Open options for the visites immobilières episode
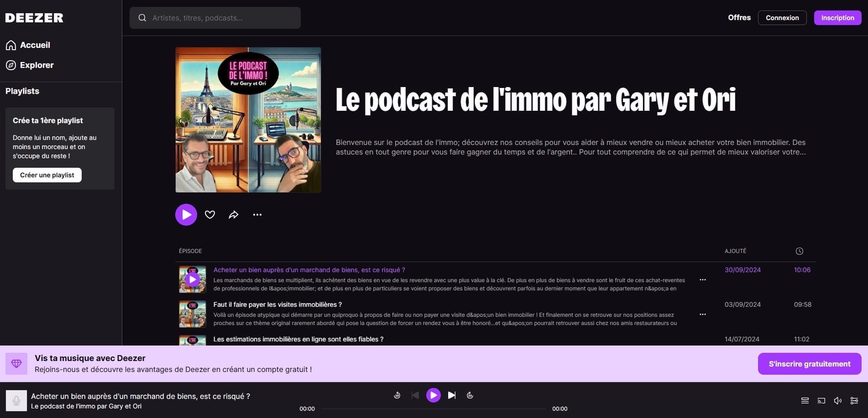Viewport: 868px width, 418px height. 703,314
